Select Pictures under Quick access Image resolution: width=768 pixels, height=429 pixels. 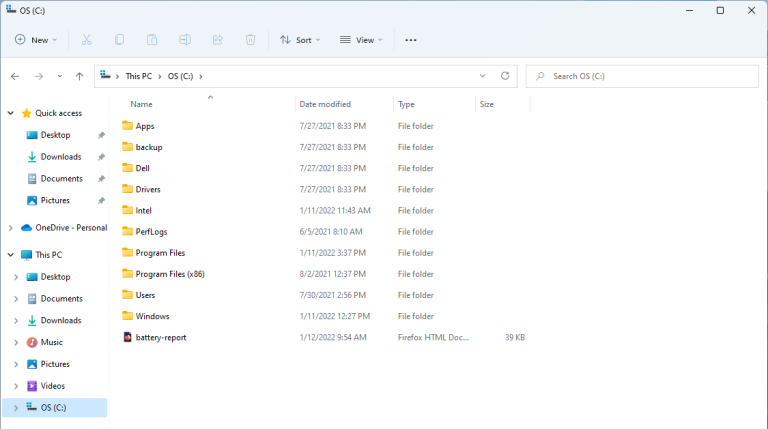(55, 200)
